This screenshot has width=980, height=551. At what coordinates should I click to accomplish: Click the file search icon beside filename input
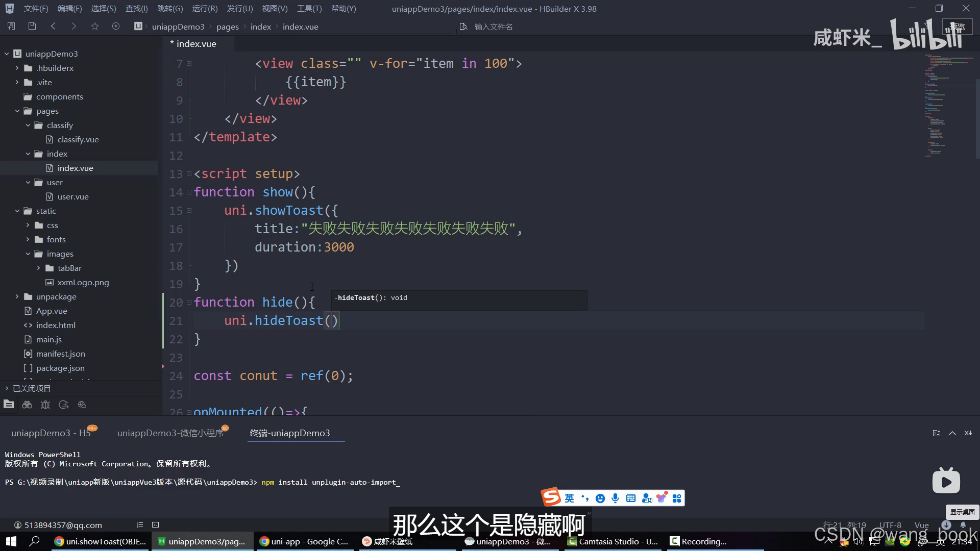463,26
